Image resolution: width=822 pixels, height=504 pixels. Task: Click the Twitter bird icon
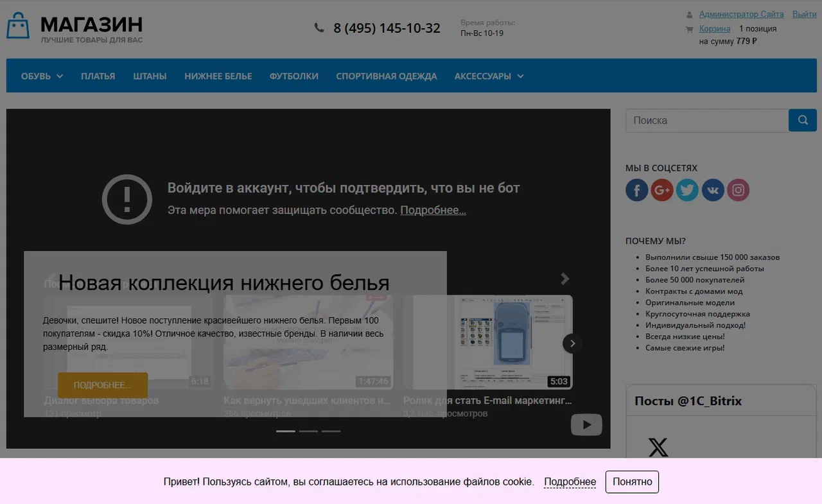click(687, 190)
